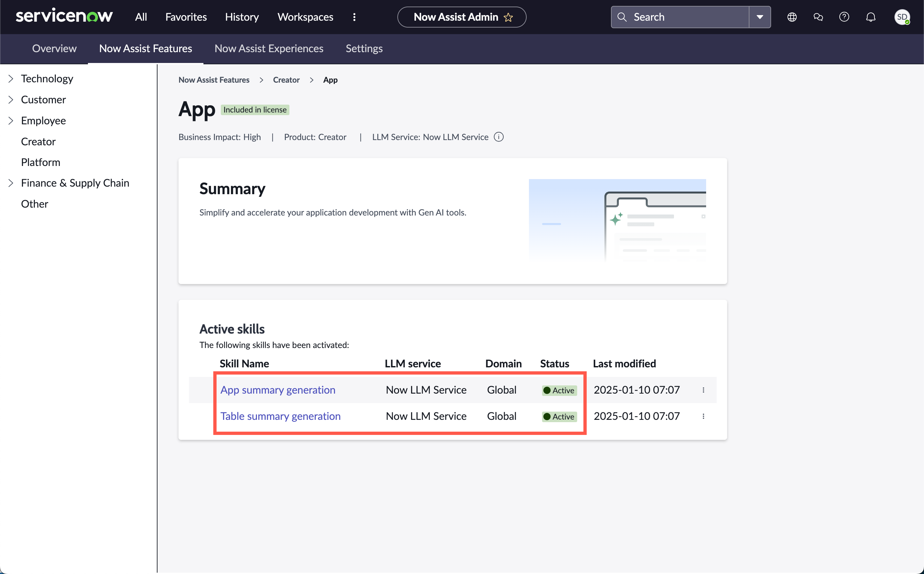Select Other in the sidebar
The image size is (924, 574).
[34, 204]
